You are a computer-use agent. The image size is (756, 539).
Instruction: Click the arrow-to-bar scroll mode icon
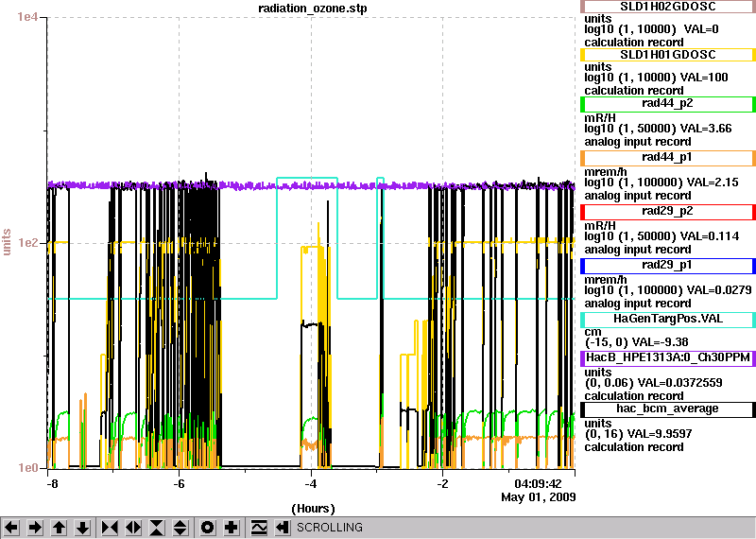(283, 528)
